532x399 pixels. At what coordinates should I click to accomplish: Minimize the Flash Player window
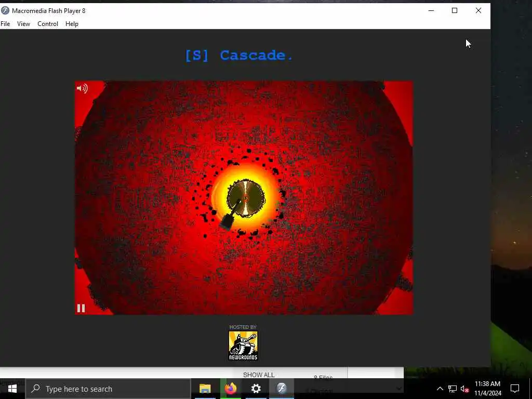pos(431,10)
